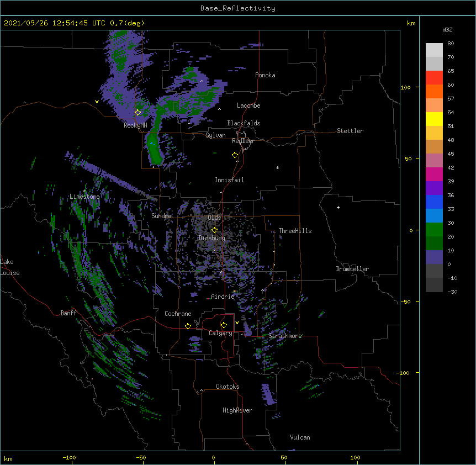
Task: Select the Sylvan label
Action: tap(215, 135)
